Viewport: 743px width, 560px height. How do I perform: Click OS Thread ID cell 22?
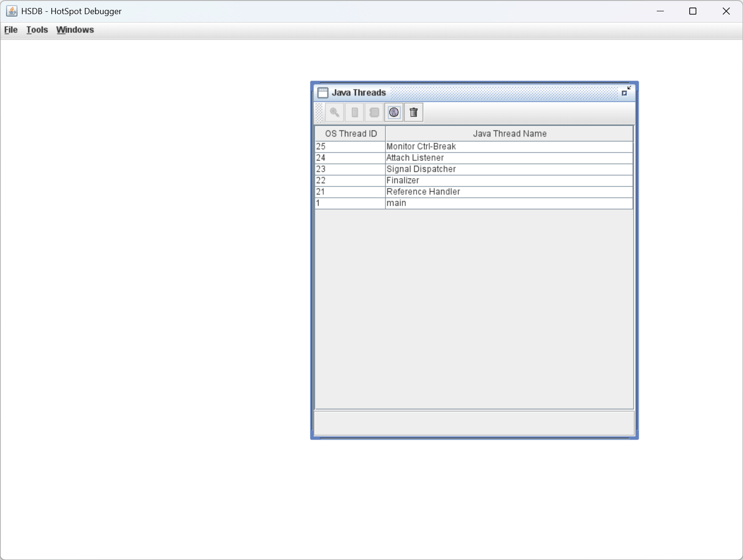[350, 180]
